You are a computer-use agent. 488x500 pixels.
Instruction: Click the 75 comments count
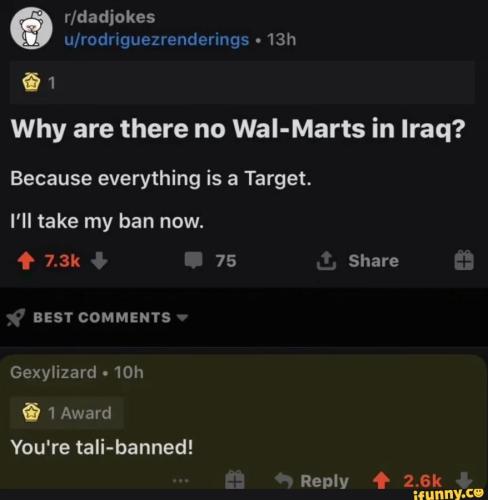[226, 261]
